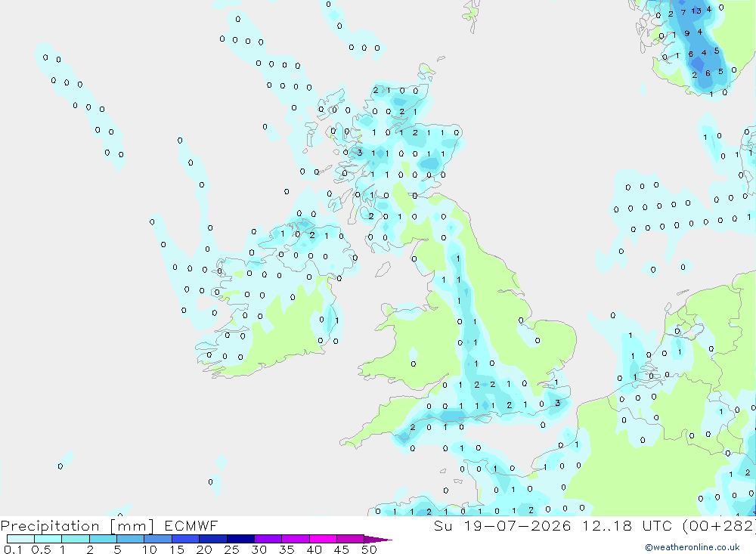
Task: Click the 'Su 19-07-2026' date text
Action: click(502, 525)
